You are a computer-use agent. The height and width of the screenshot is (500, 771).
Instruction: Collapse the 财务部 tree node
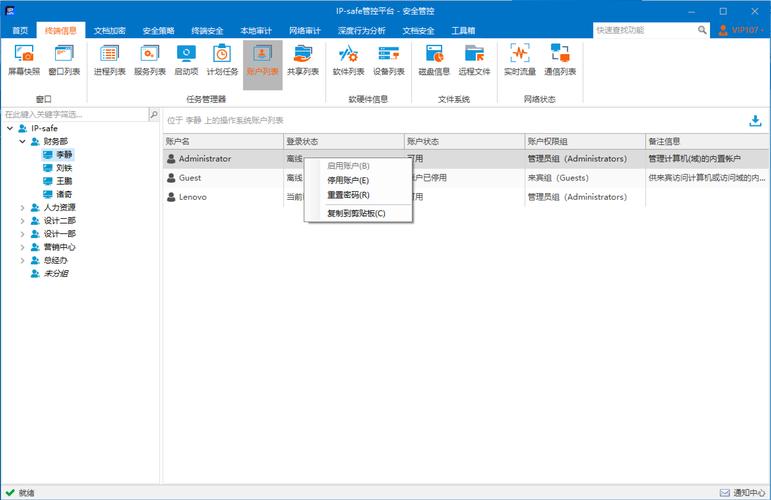coord(22,142)
